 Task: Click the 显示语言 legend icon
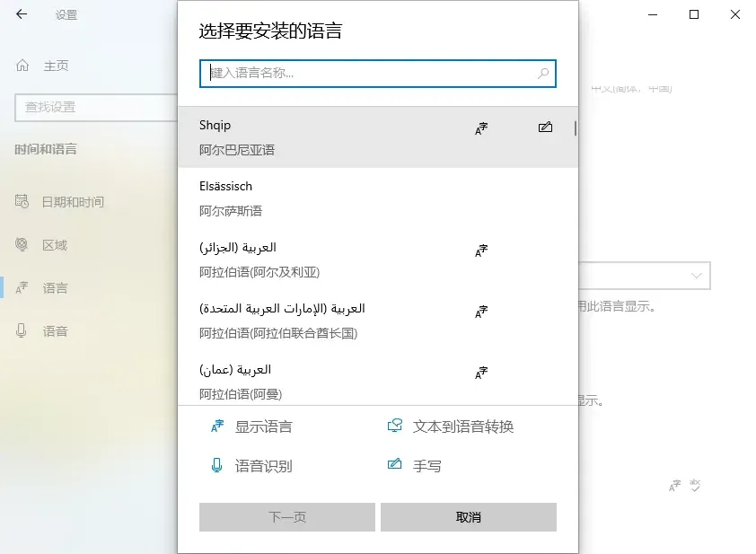tap(217, 426)
